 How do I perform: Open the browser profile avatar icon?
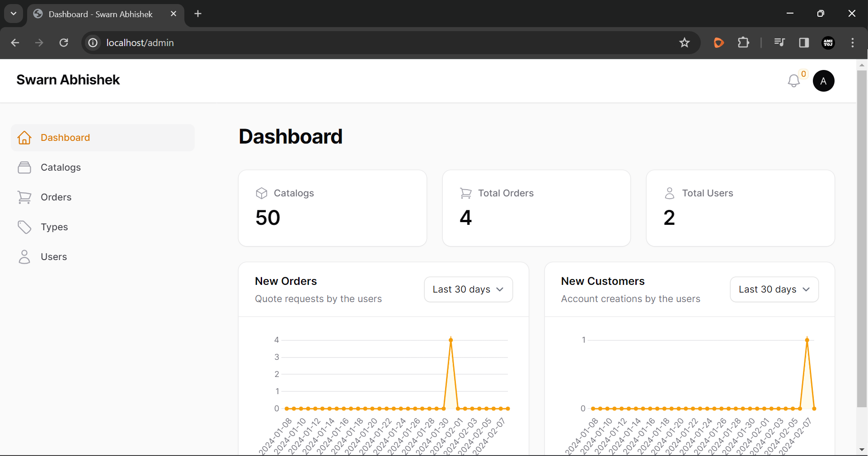tap(828, 42)
